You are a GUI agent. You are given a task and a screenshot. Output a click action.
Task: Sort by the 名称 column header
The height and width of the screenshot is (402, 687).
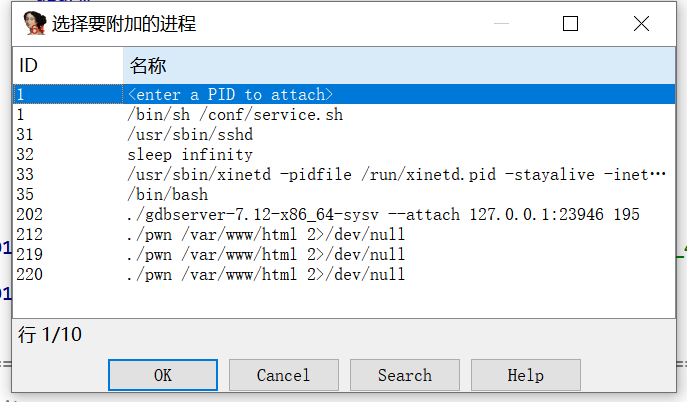pyautogui.click(x=399, y=65)
